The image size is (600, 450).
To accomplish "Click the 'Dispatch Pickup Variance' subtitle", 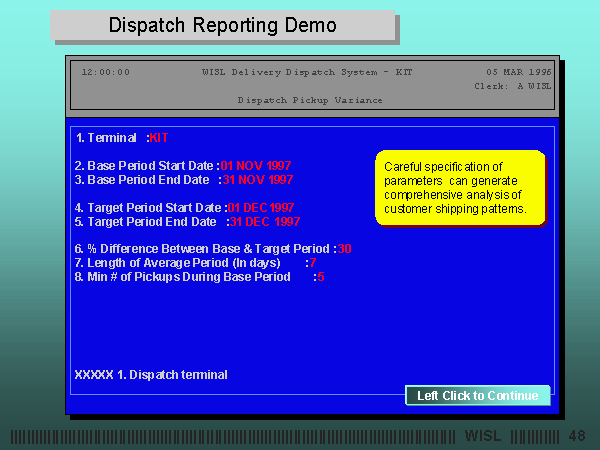I will coord(310,100).
